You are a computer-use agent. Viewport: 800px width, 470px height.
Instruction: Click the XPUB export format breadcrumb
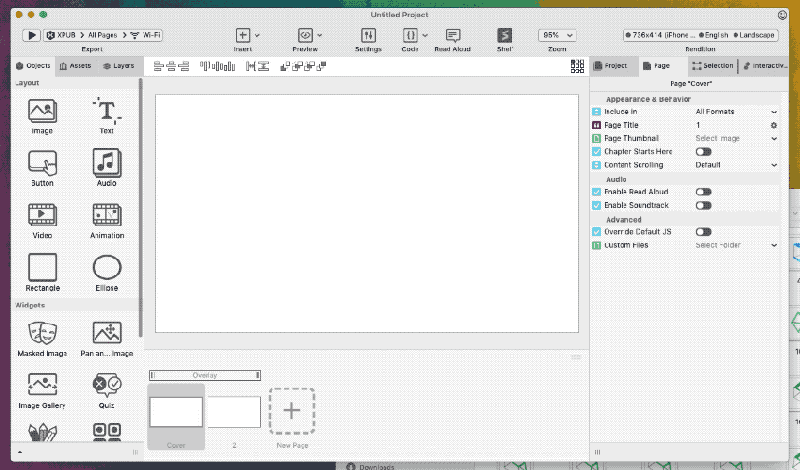tap(61, 35)
